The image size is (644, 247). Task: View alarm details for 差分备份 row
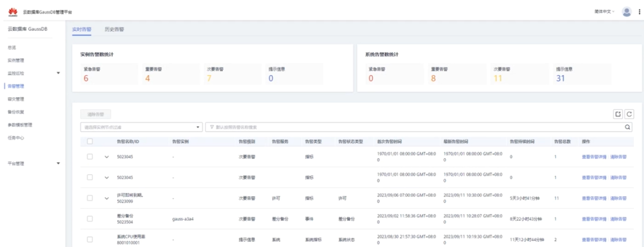595,219
